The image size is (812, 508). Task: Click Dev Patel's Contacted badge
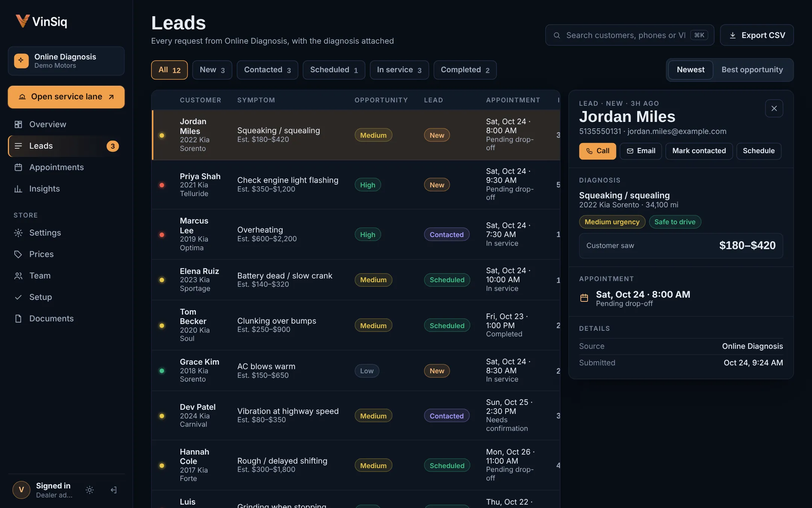447,416
